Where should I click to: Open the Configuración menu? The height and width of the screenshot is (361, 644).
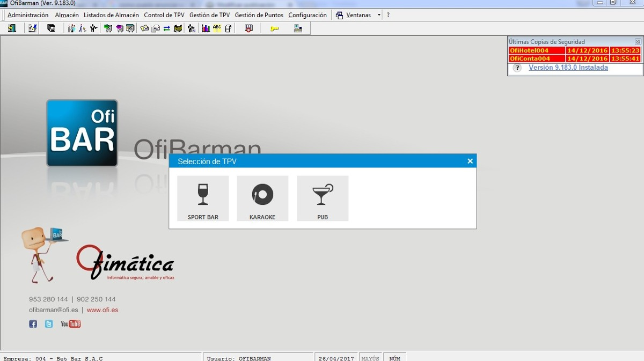308,15
